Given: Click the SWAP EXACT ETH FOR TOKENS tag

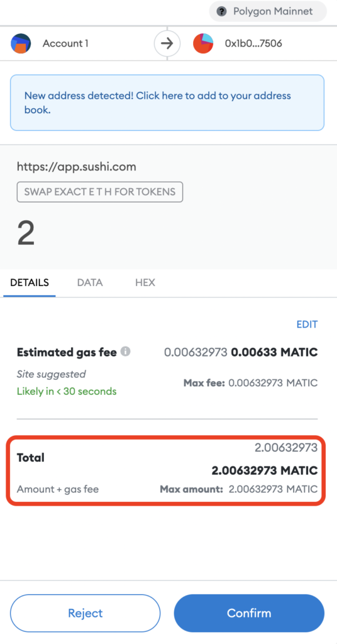Looking at the screenshot, I should click(100, 192).
